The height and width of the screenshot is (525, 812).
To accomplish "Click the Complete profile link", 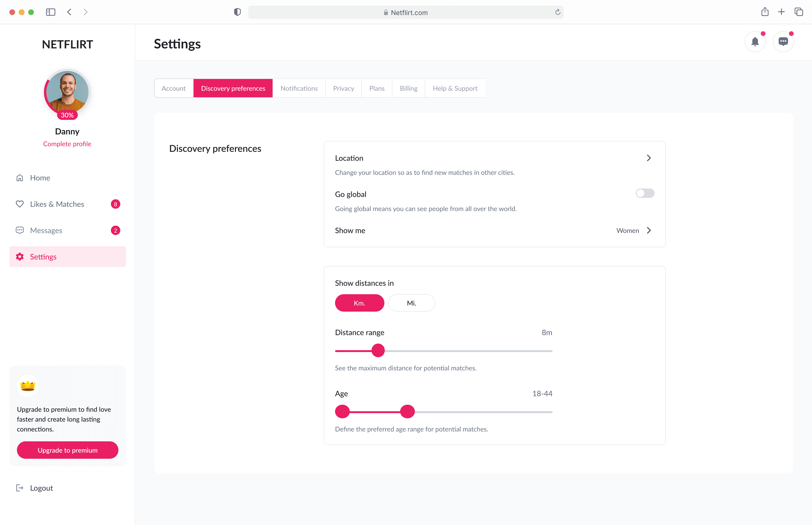I will pos(67,144).
